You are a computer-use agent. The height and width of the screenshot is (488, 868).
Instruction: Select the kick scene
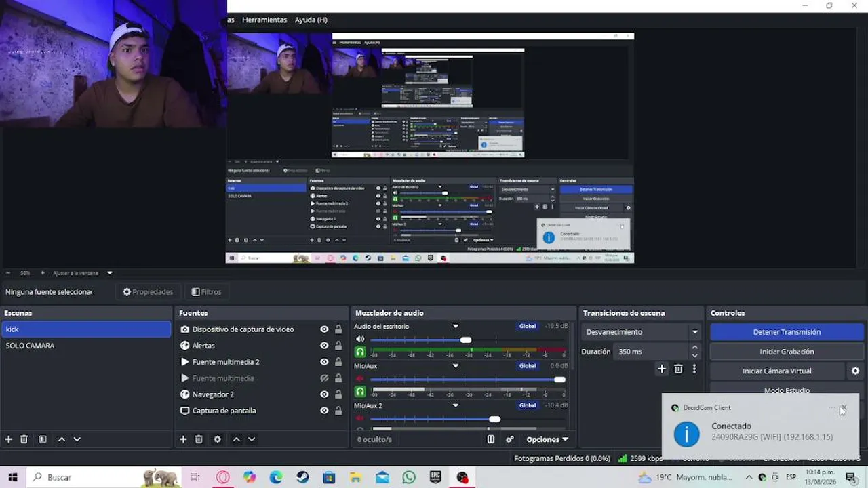click(x=86, y=329)
